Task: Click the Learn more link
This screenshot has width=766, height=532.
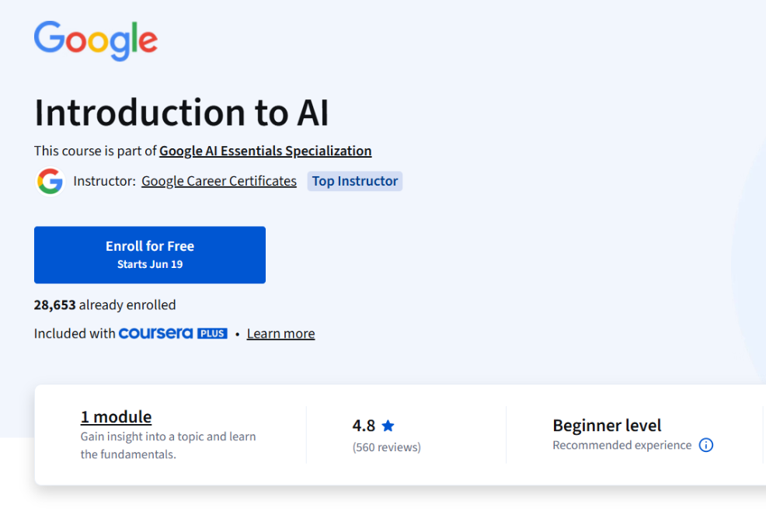Action: (x=280, y=332)
